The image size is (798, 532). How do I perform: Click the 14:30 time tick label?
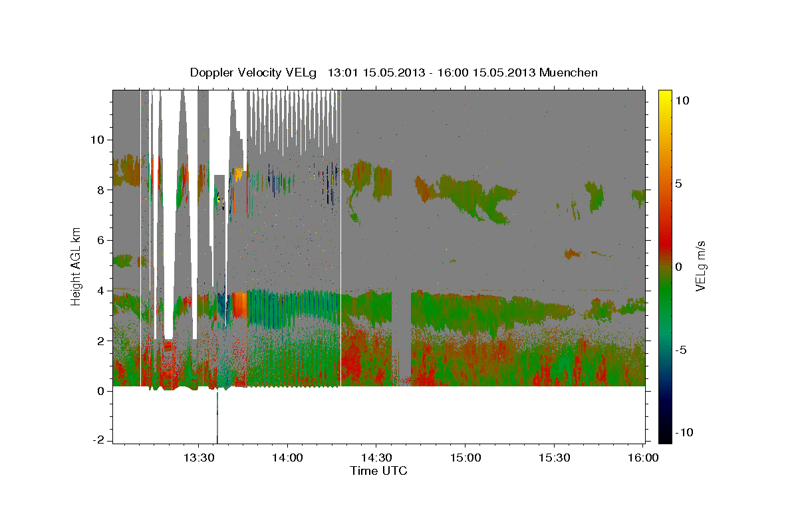click(376, 458)
